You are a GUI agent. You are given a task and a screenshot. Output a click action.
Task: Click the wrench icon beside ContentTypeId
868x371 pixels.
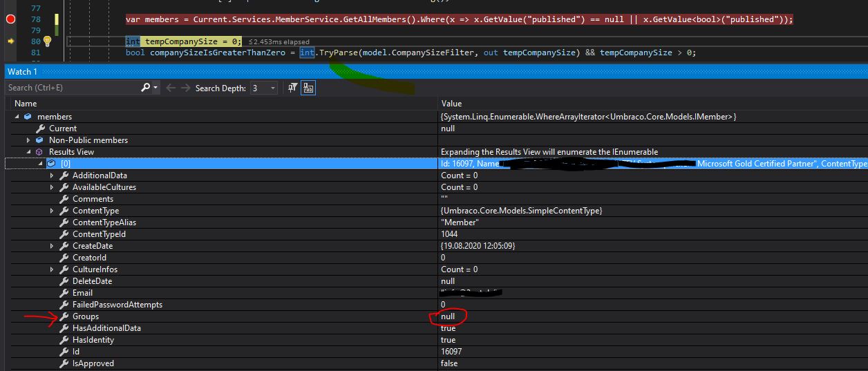(x=64, y=234)
